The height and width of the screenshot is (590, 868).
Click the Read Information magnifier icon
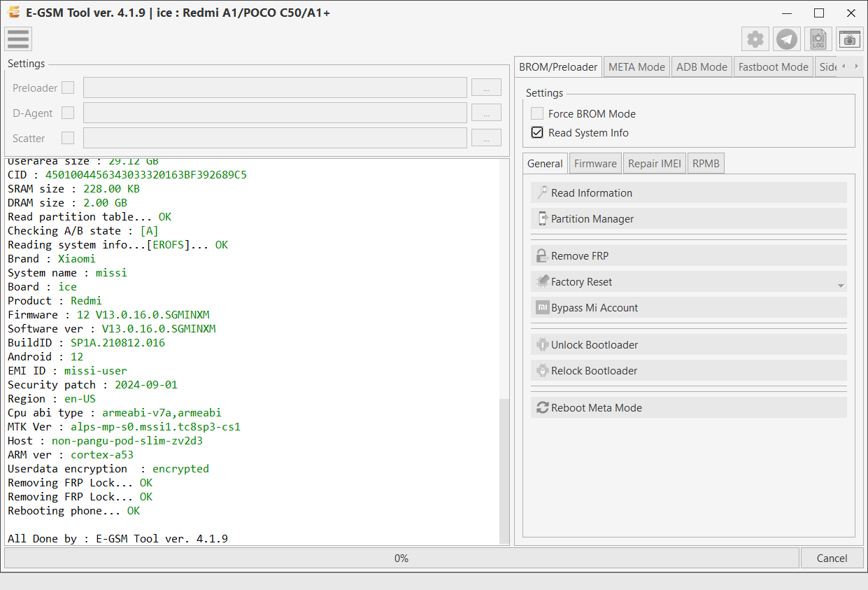542,192
